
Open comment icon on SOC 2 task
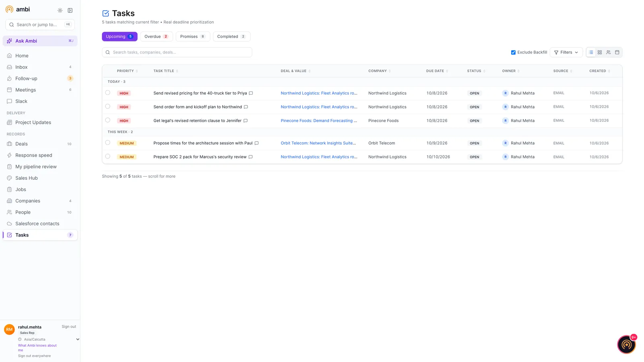[x=250, y=157]
